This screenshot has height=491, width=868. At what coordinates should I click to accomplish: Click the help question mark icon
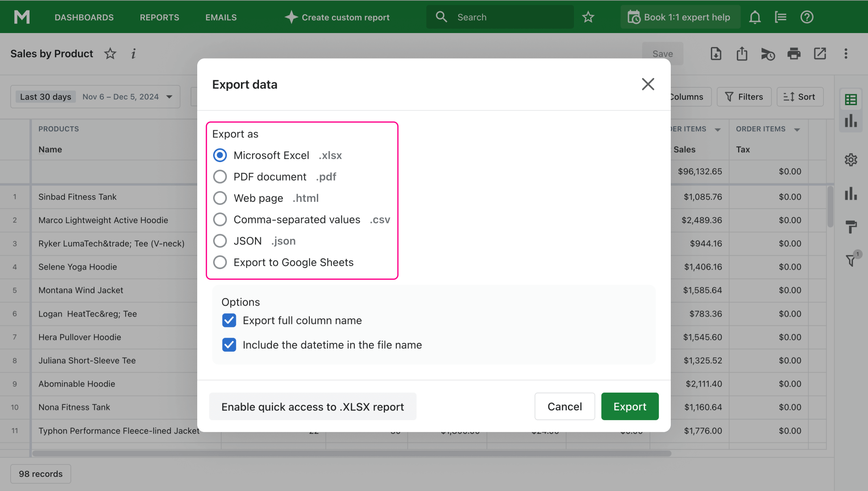(807, 17)
